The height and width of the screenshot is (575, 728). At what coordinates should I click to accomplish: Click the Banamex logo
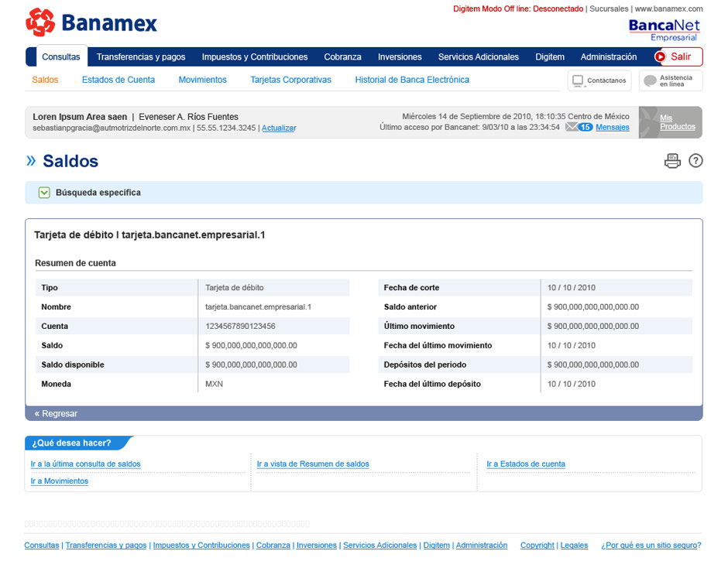pos(91,22)
